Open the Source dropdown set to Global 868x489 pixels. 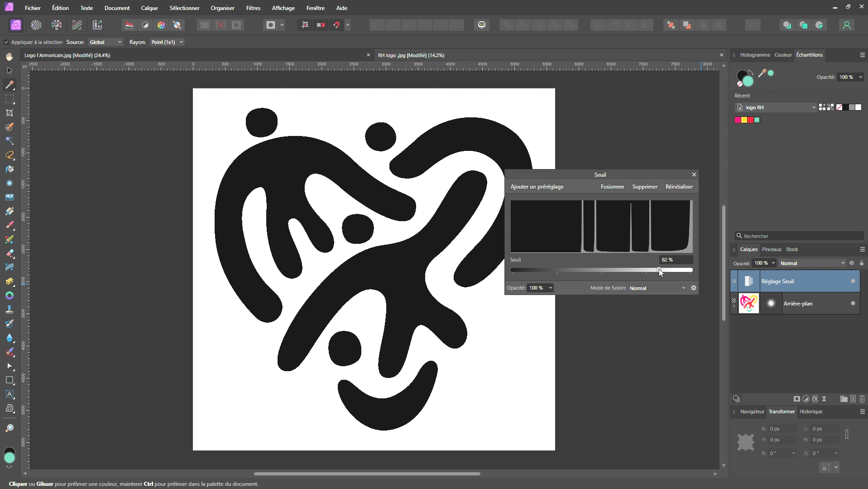(x=106, y=42)
